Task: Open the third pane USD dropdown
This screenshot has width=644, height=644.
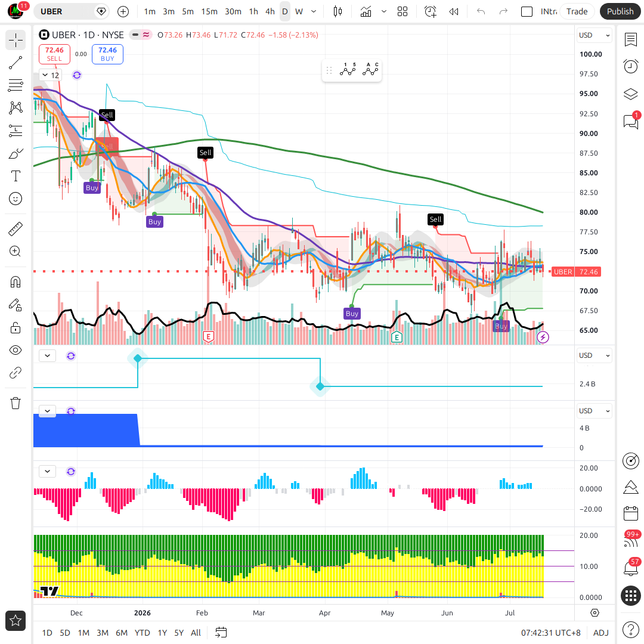Action: tap(595, 411)
